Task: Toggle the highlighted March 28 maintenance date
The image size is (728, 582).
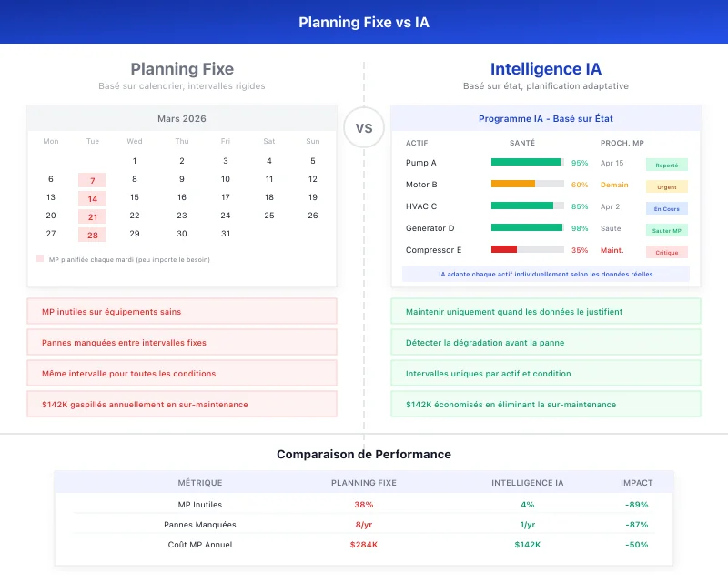Action: 91,235
